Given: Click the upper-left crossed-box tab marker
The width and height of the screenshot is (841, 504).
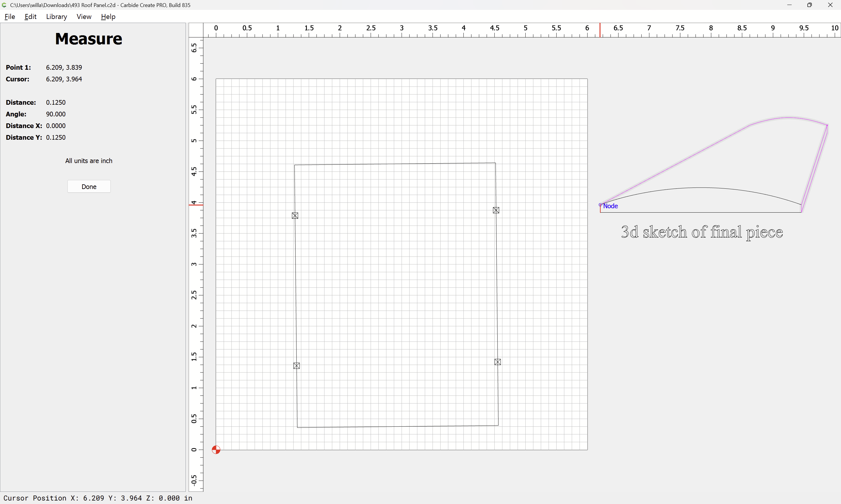Looking at the screenshot, I should 295,216.
